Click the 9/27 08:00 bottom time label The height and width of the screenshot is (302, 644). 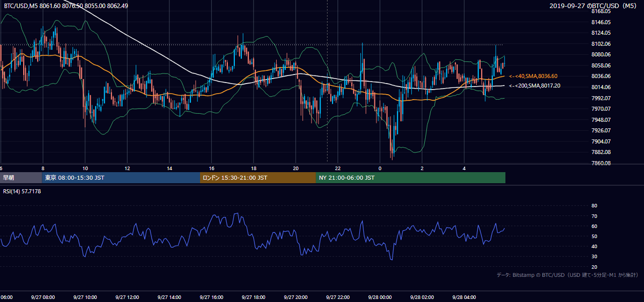click(43, 297)
